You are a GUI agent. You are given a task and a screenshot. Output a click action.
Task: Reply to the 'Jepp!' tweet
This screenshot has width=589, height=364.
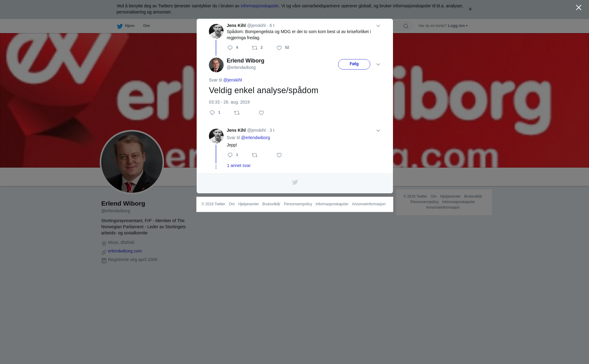point(230,155)
